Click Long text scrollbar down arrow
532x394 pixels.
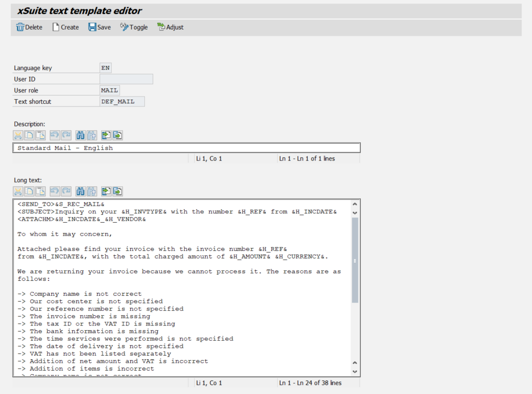(355, 371)
